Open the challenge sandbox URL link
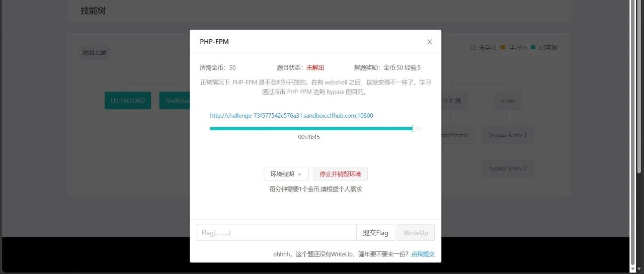644x274 pixels. click(x=291, y=116)
